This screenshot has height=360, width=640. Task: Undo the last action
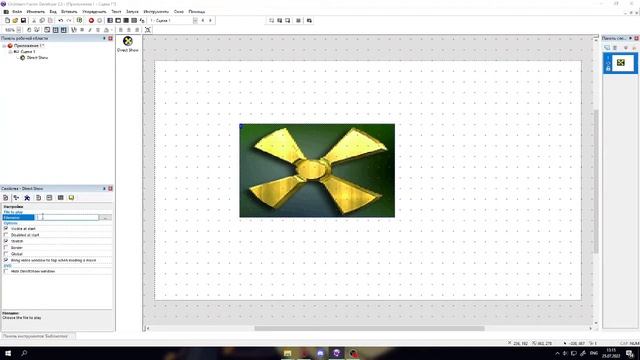pos(60,20)
